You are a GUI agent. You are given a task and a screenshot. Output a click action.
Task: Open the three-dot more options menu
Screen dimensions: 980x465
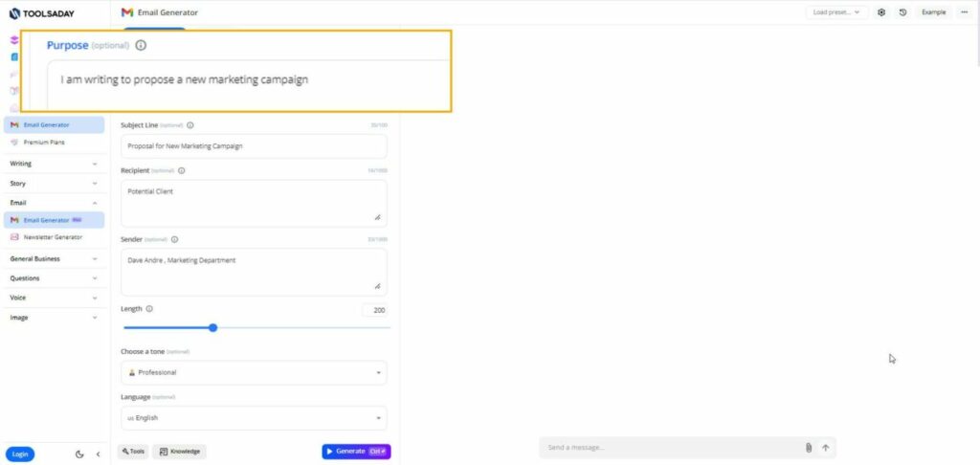(965, 12)
